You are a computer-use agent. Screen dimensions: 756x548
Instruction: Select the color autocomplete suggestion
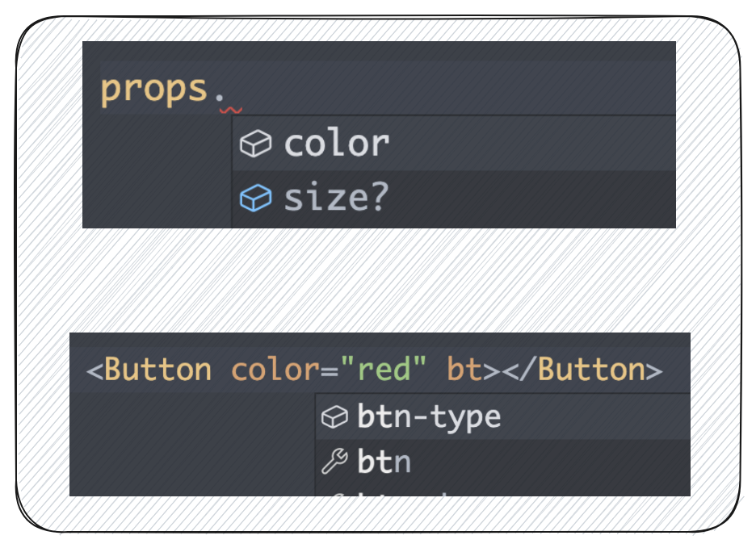tap(337, 144)
